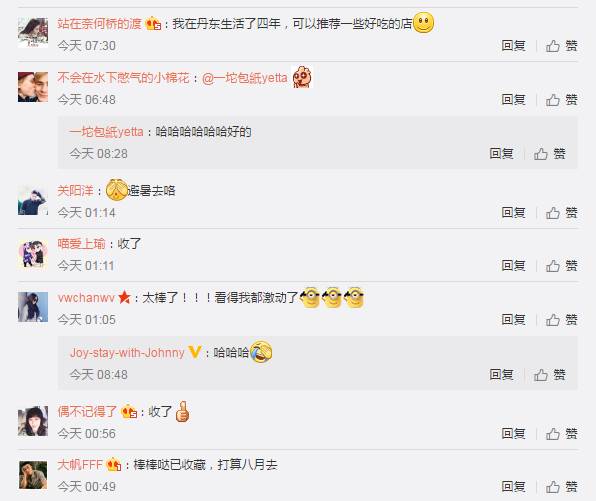
Task: Open 站在奈何桥的渡's profile via username
Action: [x=99, y=24]
